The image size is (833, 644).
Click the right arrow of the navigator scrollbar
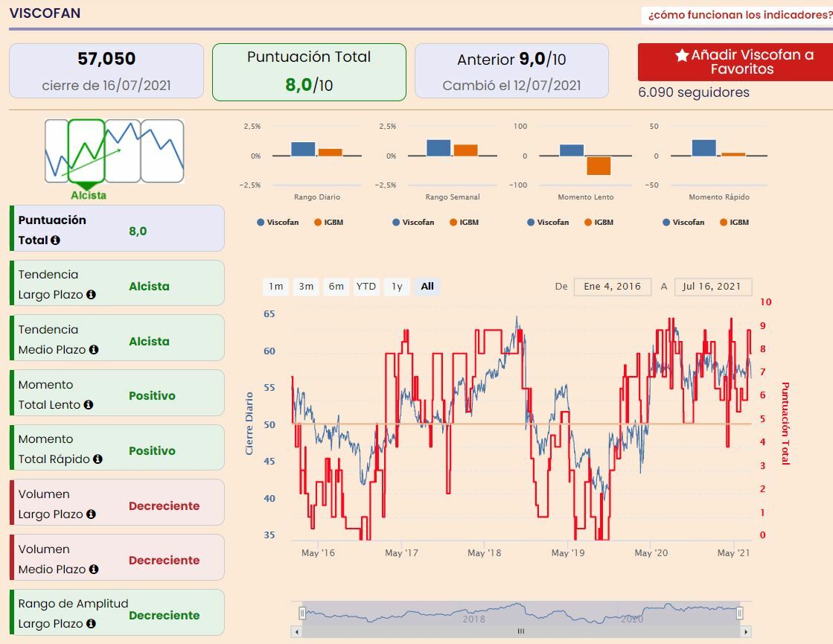point(746,632)
